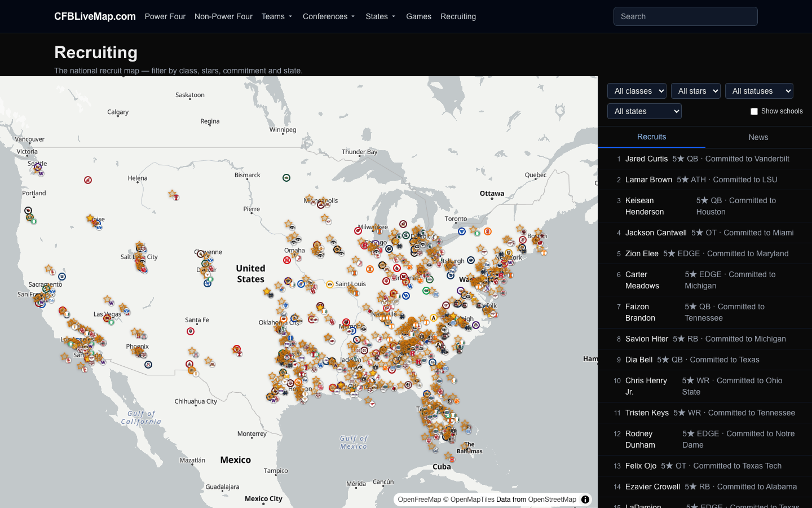Select recruit Lamar Brown in the list
812x508 pixels.
705,179
